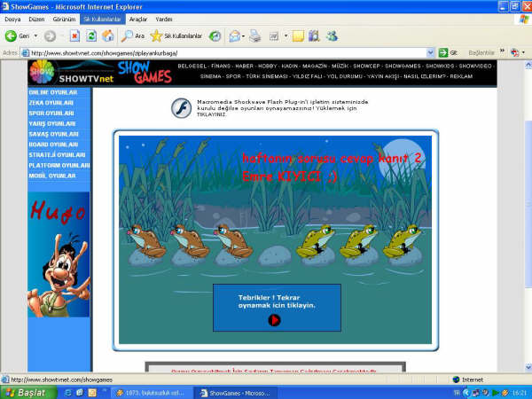Click the ZEKA OYUNLARI sidebar link

click(x=51, y=103)
